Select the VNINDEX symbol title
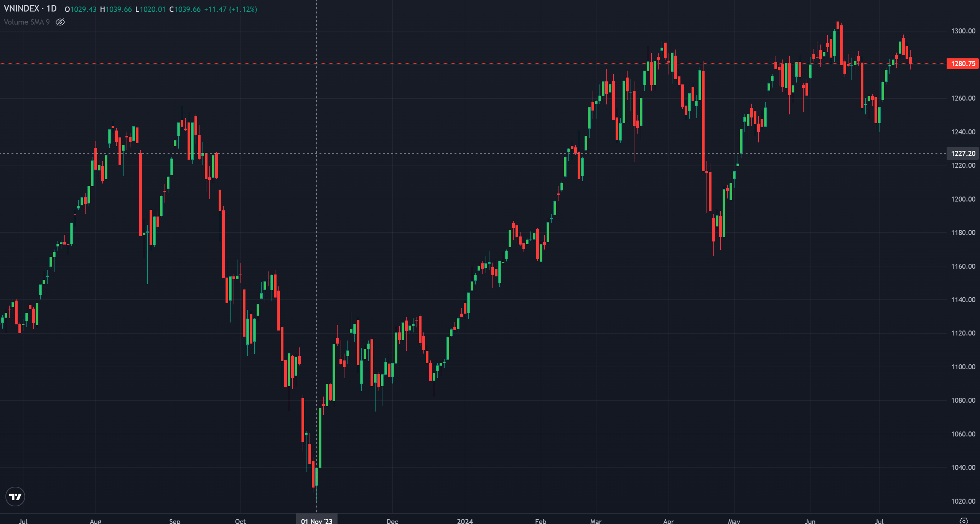980x524 pixels. pos(21,9)
